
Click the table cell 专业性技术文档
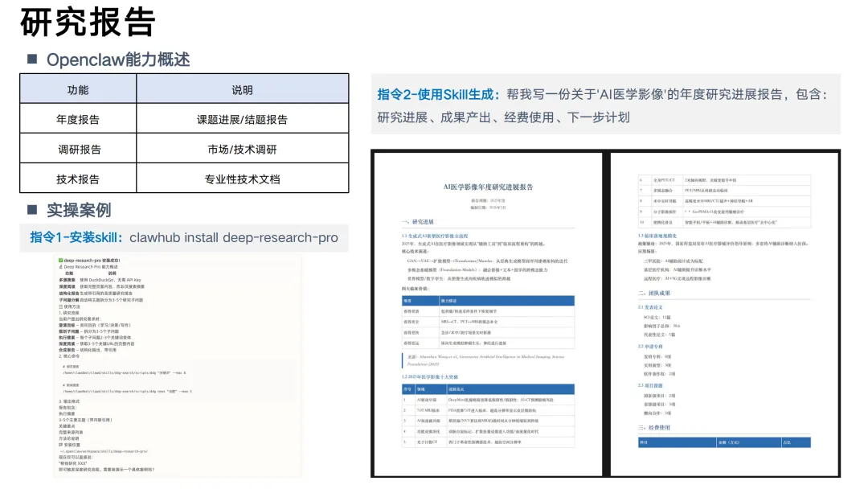(243, 179)
